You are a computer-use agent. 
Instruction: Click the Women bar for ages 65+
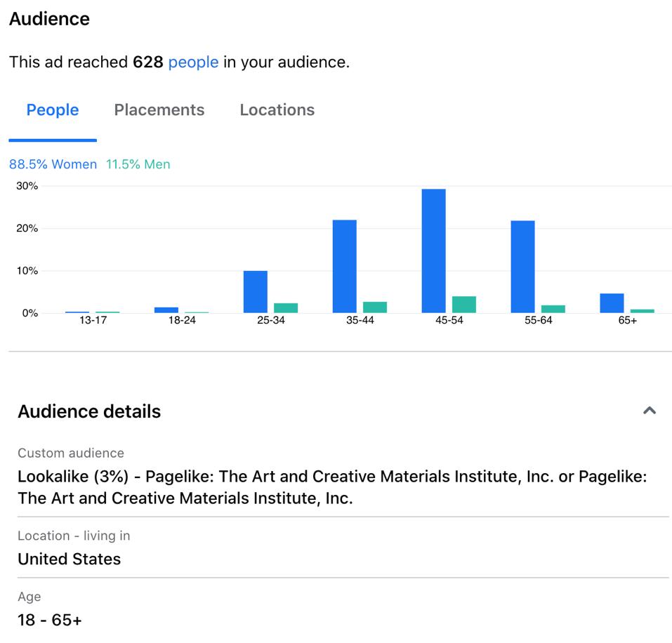point(612,303)
